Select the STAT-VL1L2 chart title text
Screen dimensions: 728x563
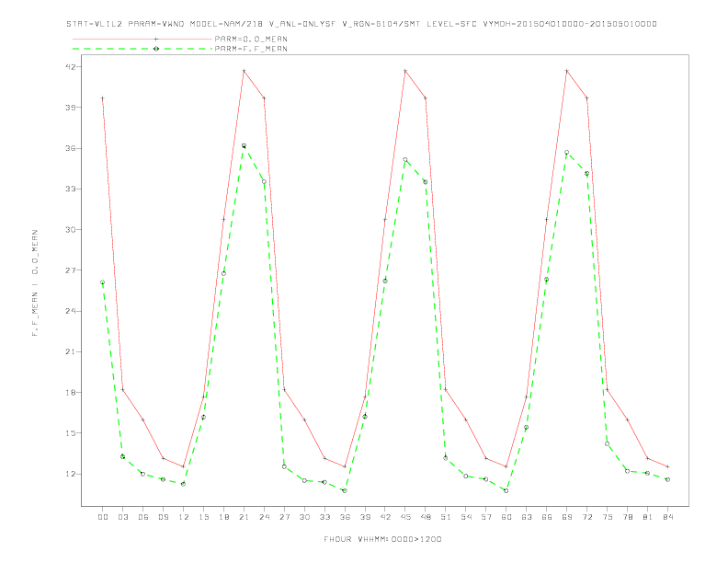[361, 24]
